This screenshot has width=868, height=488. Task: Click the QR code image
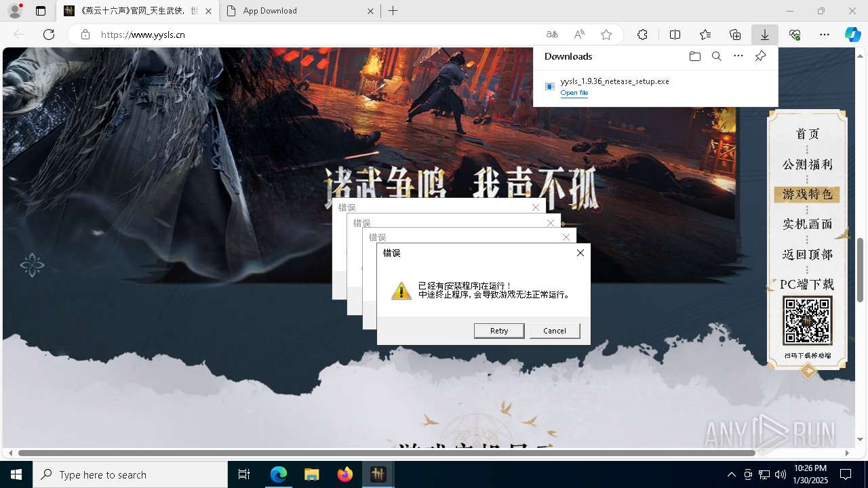tap(807, 321)
